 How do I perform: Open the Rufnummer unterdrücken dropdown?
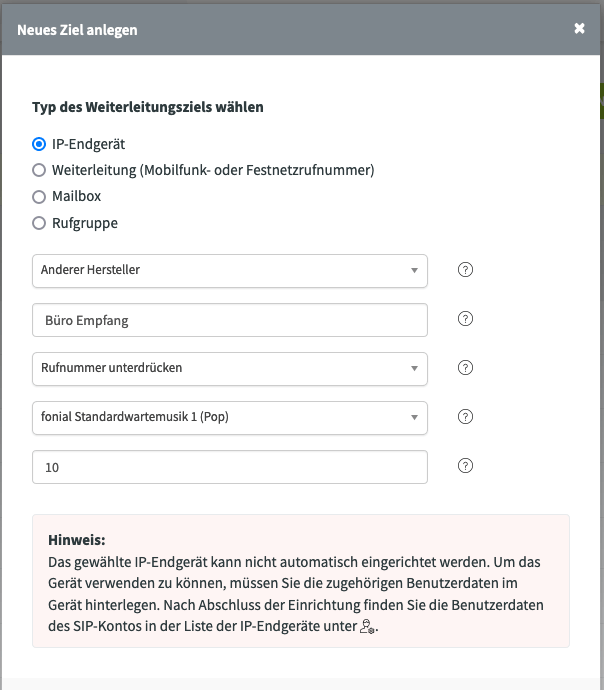pos(230,369)
